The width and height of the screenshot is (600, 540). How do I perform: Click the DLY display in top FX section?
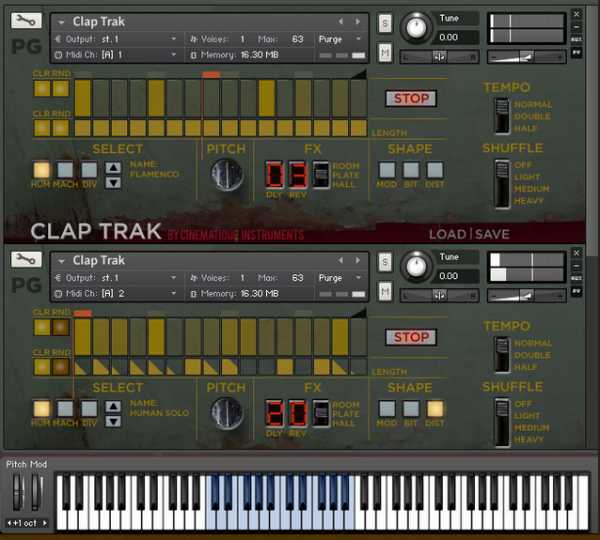(x=274, y=175)
